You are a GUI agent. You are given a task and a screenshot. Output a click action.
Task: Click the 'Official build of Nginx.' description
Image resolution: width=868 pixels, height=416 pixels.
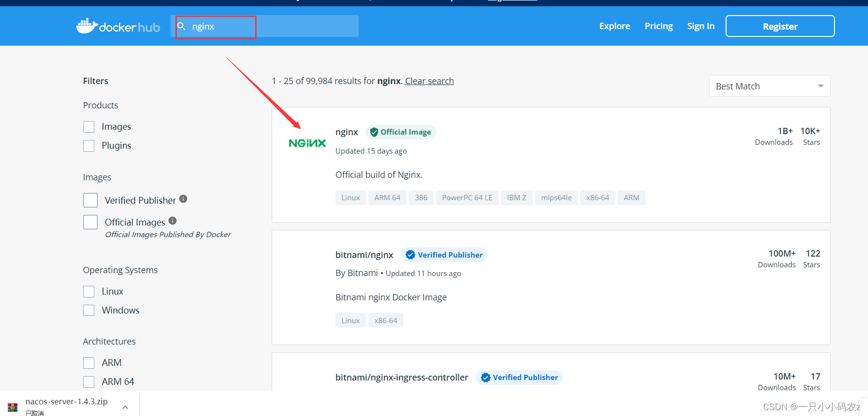click(x=379, y=175)
